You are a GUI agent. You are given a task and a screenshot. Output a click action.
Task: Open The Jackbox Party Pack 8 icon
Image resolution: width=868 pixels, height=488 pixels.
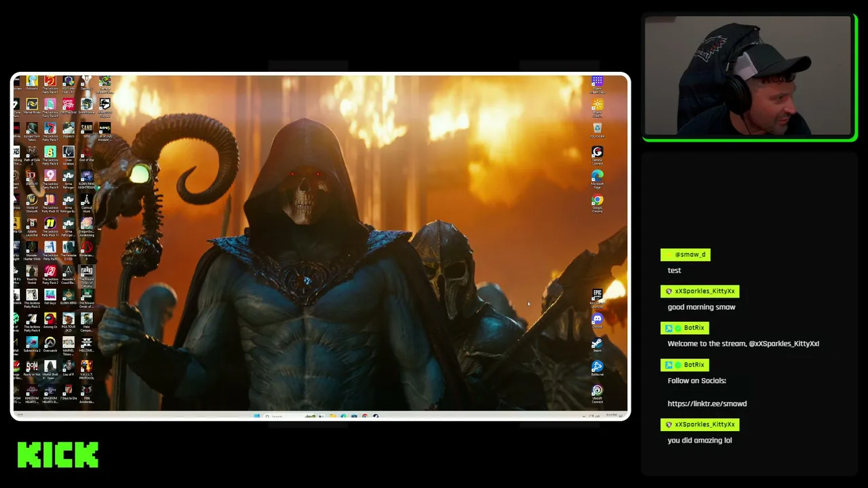(50, 154)
